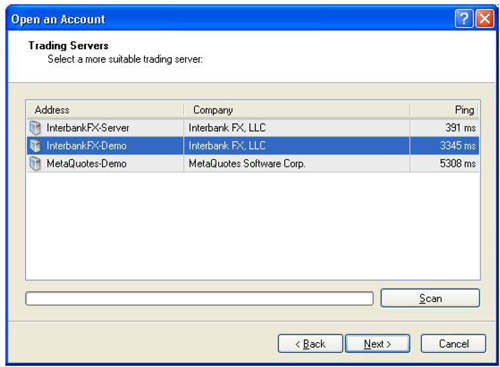Click Interbank FX, LLC in InterbankFX-Server row

click(x=227, y=128)
